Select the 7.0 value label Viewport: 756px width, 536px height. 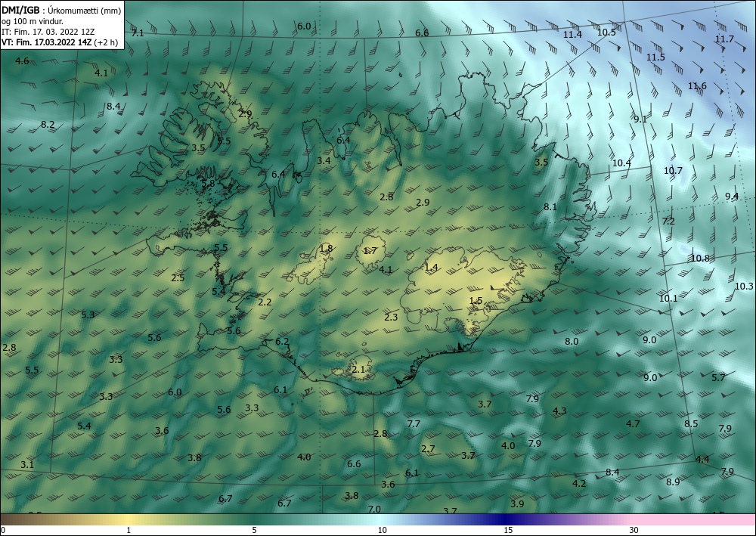tap(374, 509)
